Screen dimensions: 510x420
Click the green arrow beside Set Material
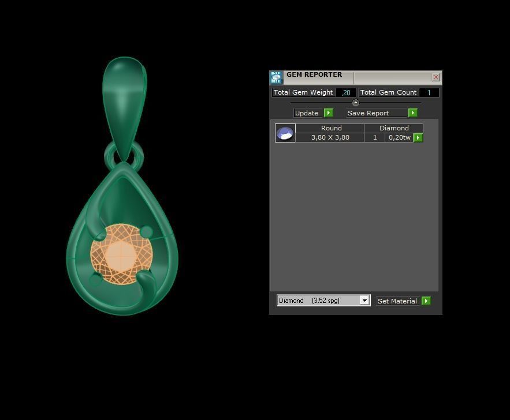click(426, 301)
